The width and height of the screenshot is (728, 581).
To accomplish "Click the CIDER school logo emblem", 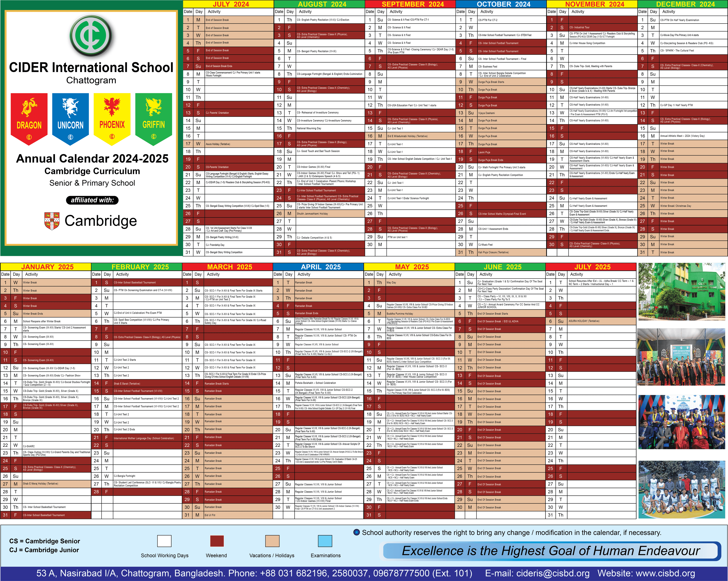I will tap(91, 35).
